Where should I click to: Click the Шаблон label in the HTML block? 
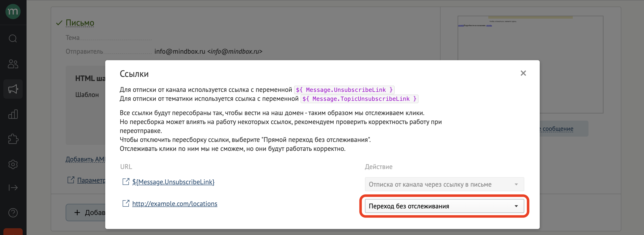tap(87, 95)
